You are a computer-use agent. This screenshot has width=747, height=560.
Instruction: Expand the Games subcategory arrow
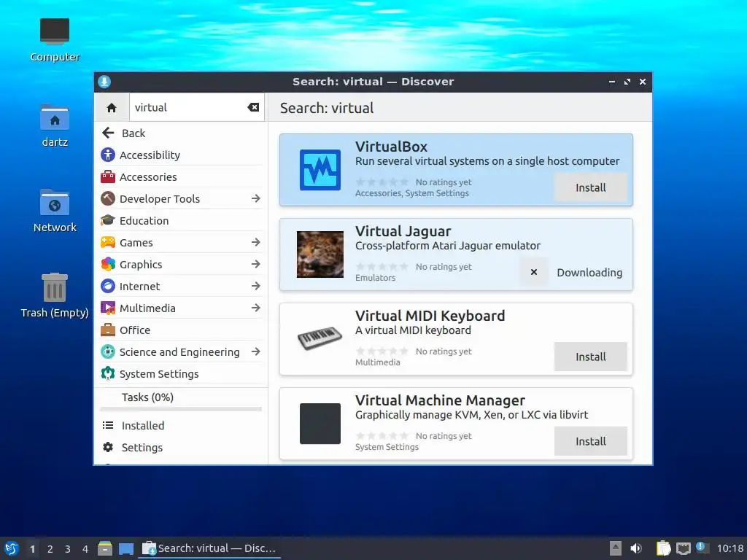(x=256, y=242)
